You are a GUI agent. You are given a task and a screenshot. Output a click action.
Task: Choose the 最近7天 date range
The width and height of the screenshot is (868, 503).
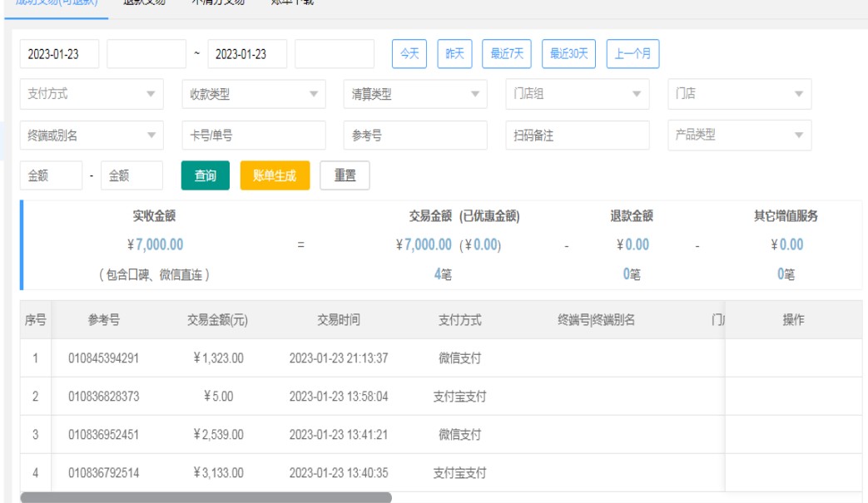coord(507,54)
